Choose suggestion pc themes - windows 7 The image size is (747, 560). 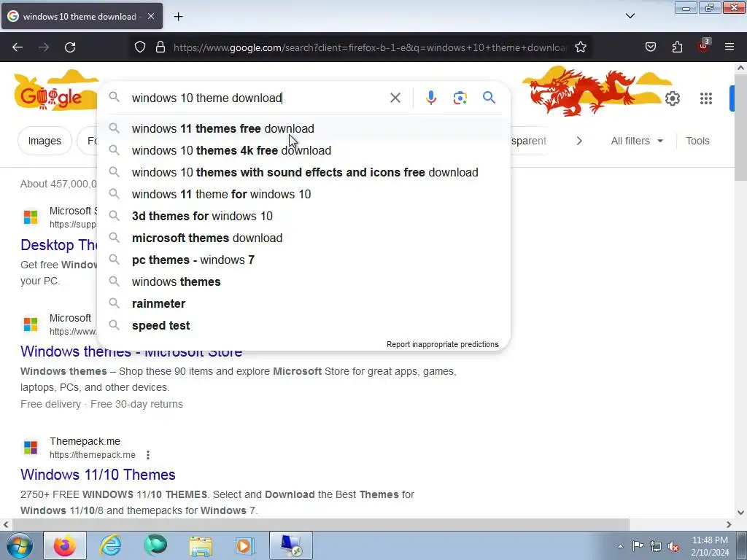304,260
